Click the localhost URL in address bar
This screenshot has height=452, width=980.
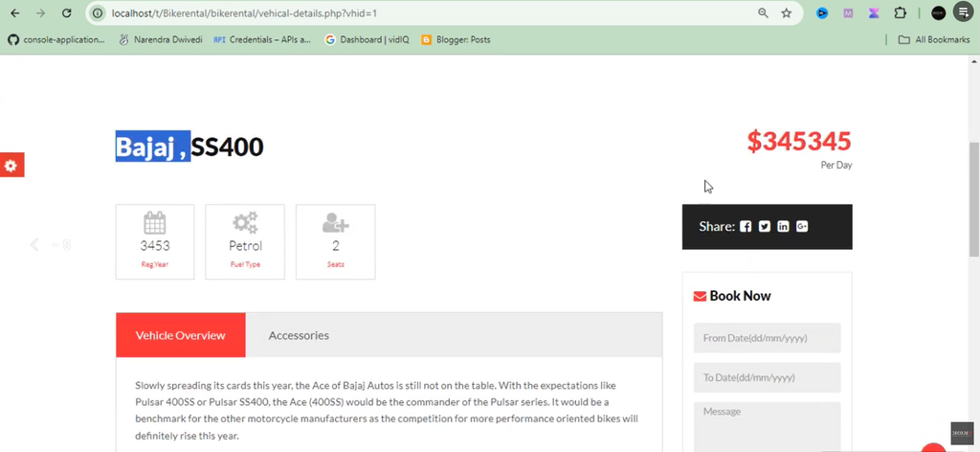(244, 13)
